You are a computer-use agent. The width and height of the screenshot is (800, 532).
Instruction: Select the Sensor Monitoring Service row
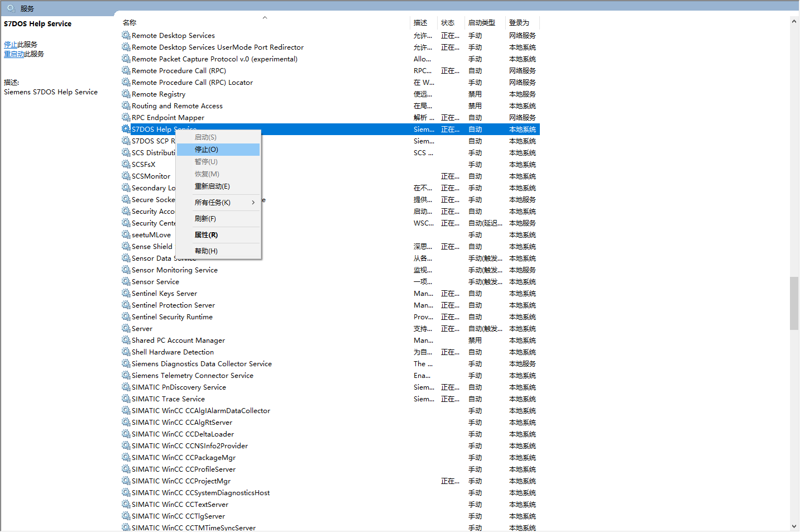[x=174, y=270]
